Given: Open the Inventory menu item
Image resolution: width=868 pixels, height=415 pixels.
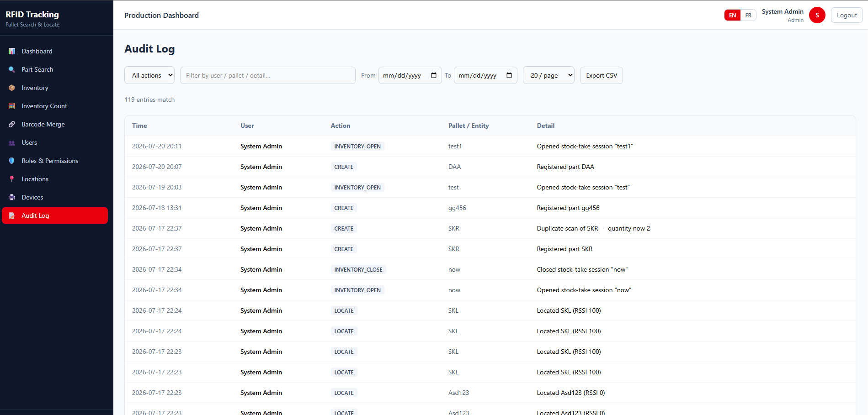Looking at the screenshot, I should coord(55,88).
